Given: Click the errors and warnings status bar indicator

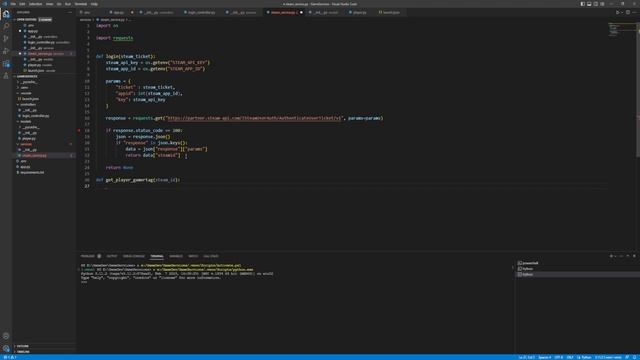Looking at the screenshot, I should coord(10,357).
